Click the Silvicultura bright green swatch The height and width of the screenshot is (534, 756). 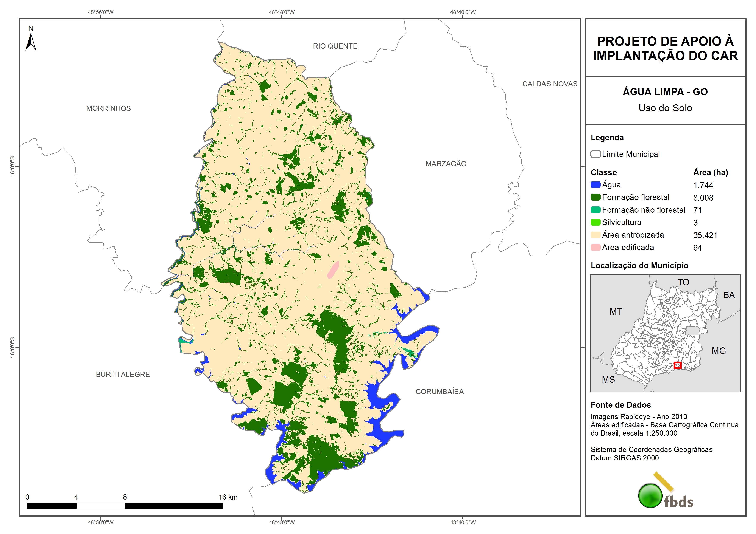point(595,222)
